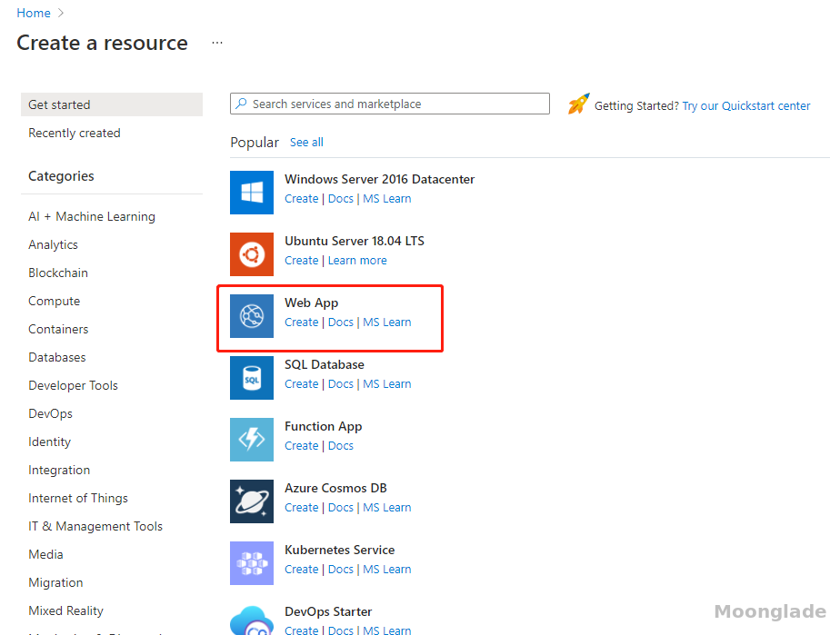The height and width of the screenshot is (635, 840).
Task: Open AI + Machine Learning category
Action: point(92,216)
